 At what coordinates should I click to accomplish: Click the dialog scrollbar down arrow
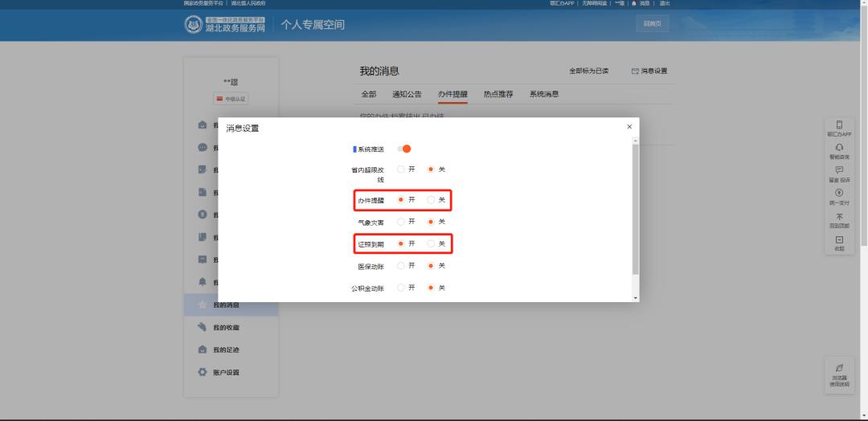coord(636,298)
